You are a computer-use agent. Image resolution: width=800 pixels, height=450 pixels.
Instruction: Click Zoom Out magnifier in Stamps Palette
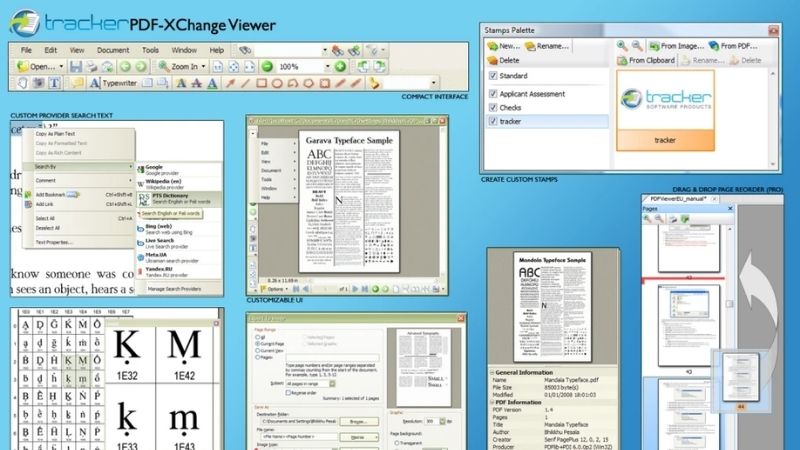[x=637, y=45]
